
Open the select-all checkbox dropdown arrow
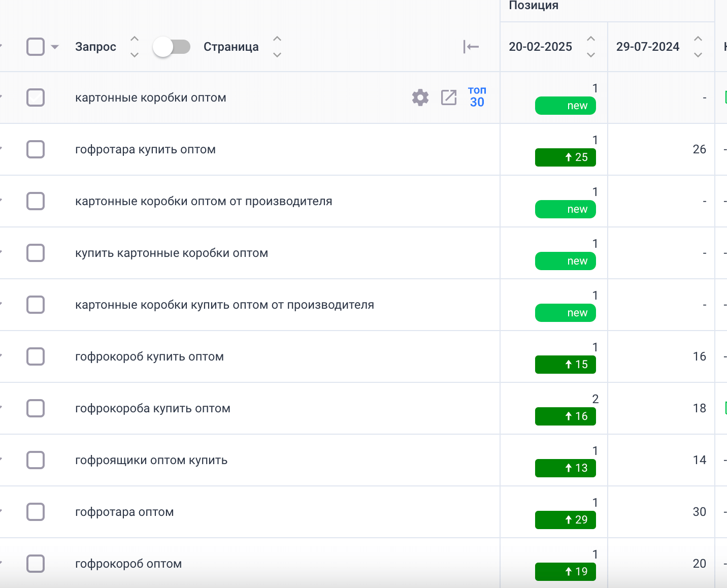(x=55, y=47)
